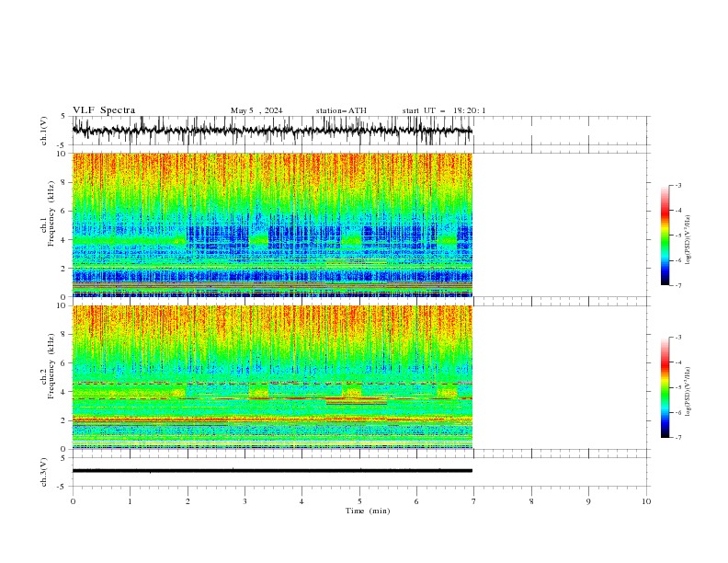Click the "Time (min)" x-axis label
This screenshot has height=563, width=728.
pos(368,511)
